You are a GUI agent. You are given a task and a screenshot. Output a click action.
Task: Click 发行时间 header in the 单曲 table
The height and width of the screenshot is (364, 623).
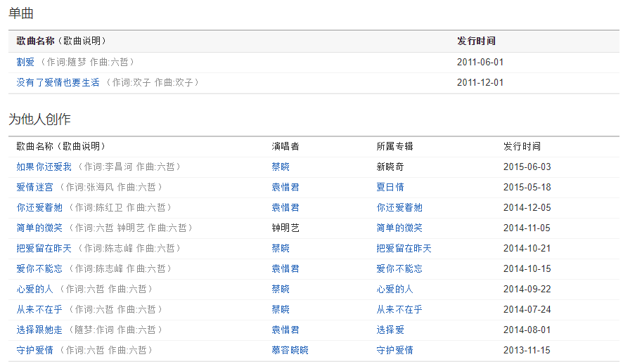pyautogui.click(x=476, y=41)
